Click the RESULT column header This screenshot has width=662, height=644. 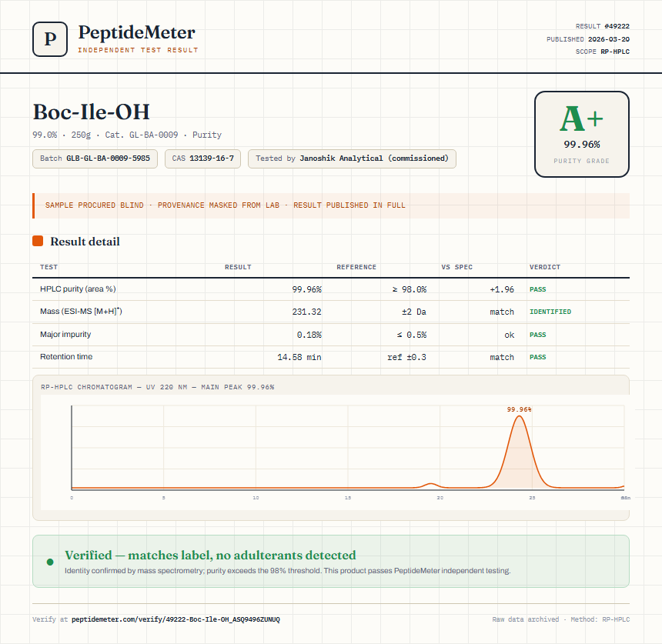(238, 267)
